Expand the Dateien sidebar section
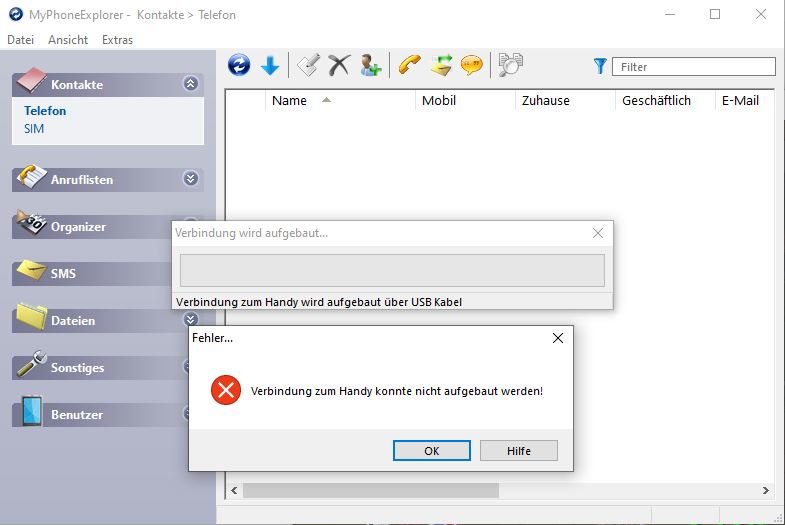Image resolution: width=785 pixels, height=525 pixels. [x=191, y=320]
